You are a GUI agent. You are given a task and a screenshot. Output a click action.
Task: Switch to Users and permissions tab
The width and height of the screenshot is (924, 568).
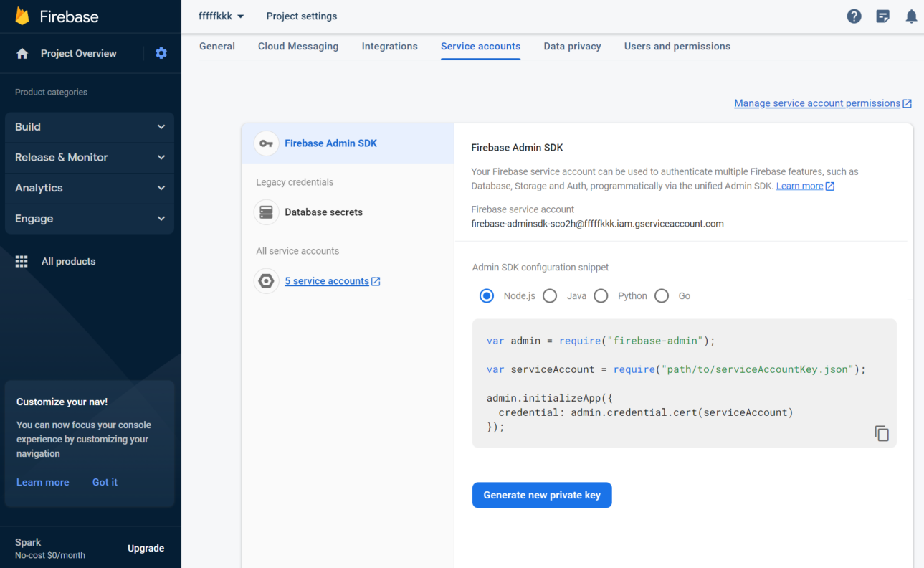point(677,46)
